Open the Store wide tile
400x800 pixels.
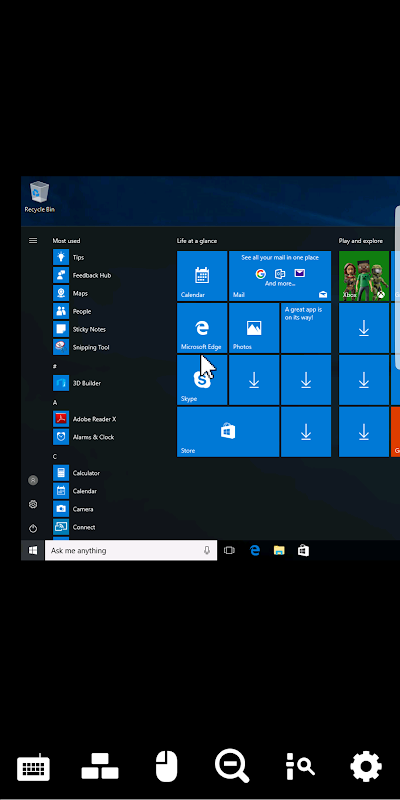(228, 432)
